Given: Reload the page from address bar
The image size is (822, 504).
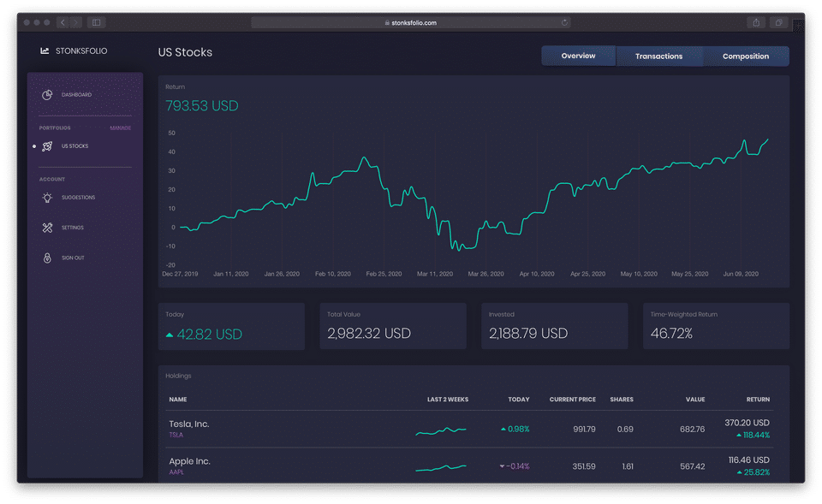Looking at the screenshot, I should click(x=565, y=23).
